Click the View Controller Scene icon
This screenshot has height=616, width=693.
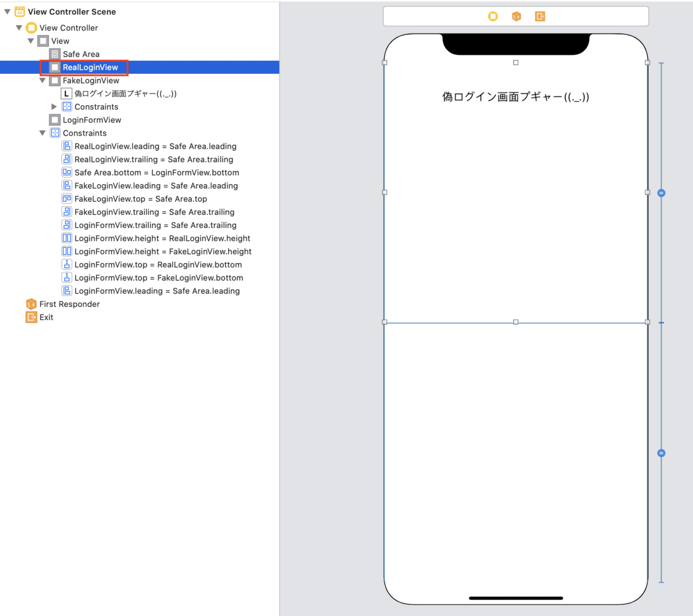click(19, 12)
